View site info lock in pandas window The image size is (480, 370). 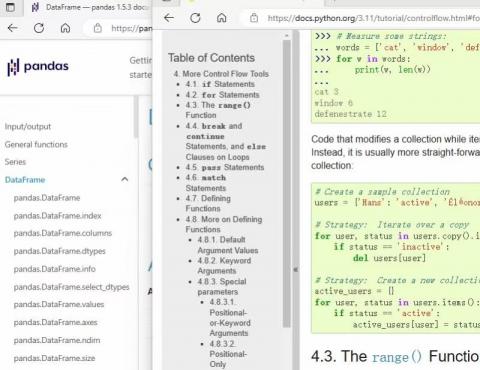click(98, 28)
